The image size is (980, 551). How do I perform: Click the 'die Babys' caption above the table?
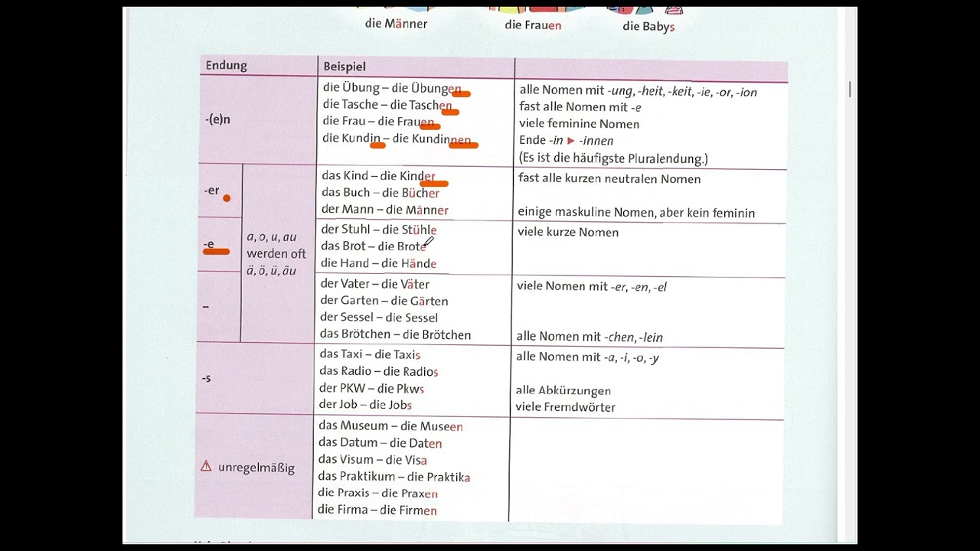[x=648, y=27]
